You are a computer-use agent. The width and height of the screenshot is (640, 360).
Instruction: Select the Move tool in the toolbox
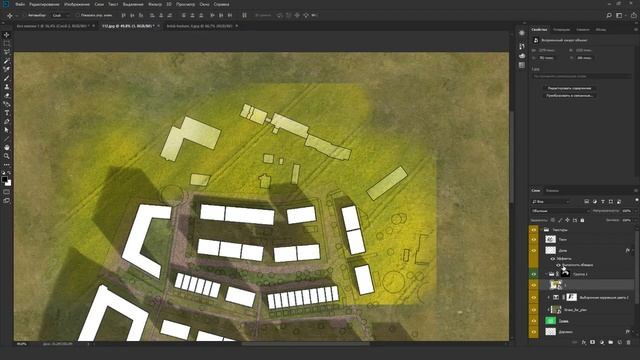point(7,35)
